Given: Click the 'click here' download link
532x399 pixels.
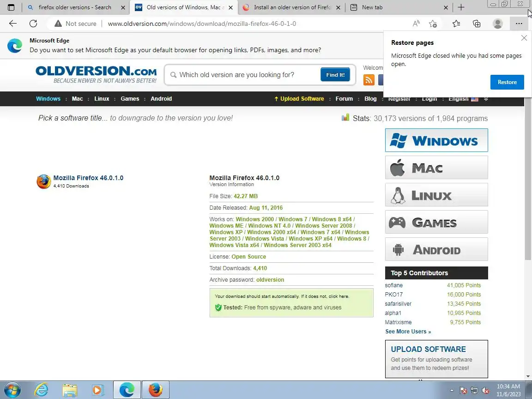Looking at the screenshot, I should (x=338, y=296).
